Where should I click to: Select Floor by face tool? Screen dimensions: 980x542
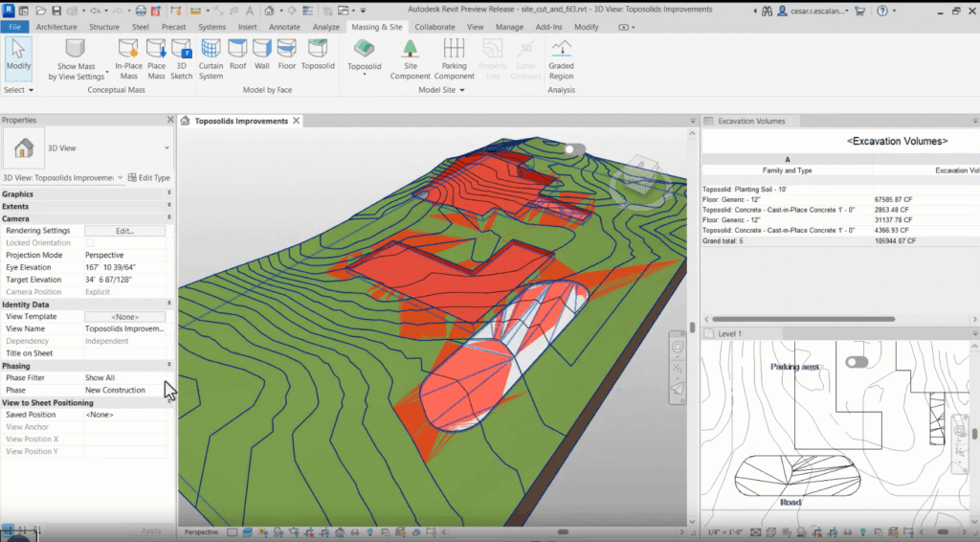287,55
